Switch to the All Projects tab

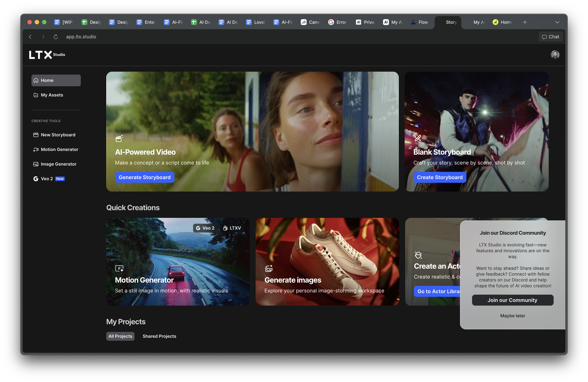pos(120,336)
